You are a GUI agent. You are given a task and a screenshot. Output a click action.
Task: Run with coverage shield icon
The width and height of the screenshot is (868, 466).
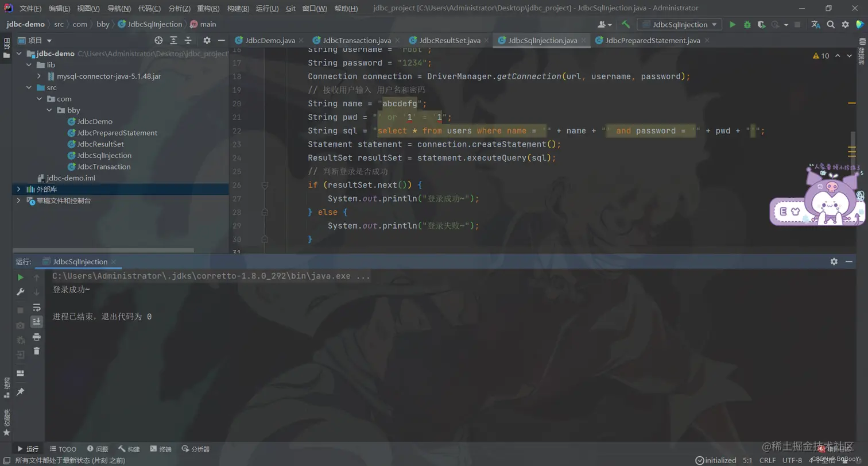point(761,25)
